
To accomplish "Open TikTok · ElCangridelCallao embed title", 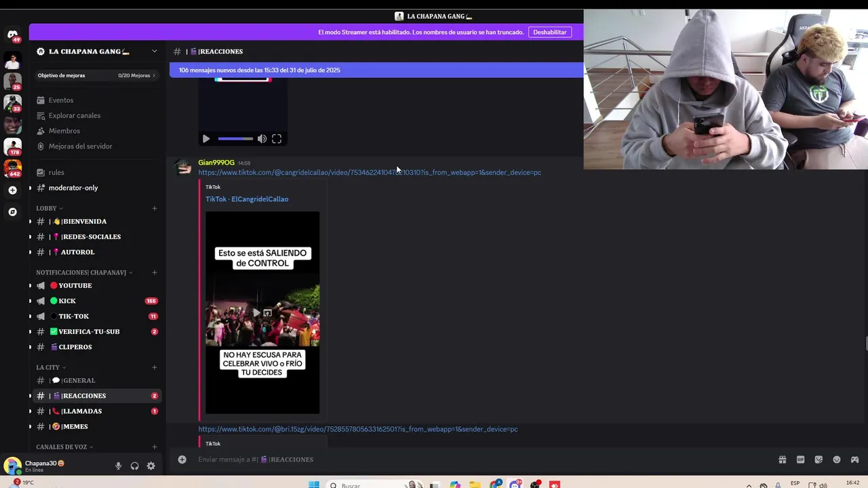I will 247,199.
